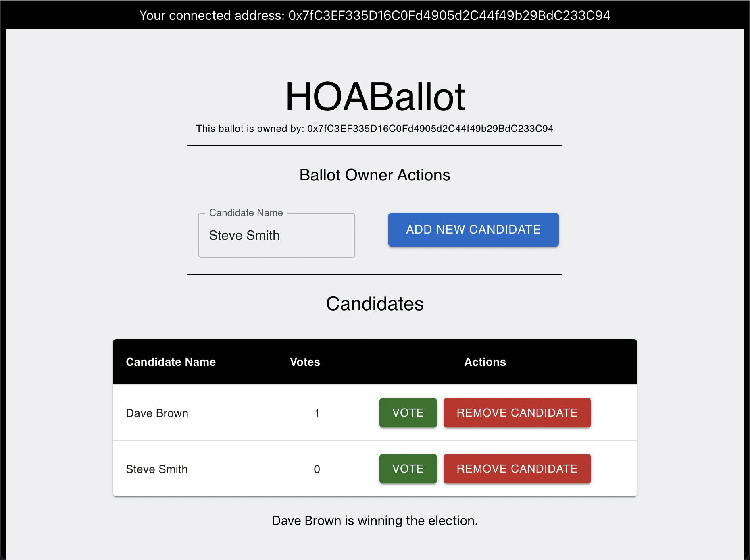
Task: Click the connected address in the top bar
Action: [375, 16]
